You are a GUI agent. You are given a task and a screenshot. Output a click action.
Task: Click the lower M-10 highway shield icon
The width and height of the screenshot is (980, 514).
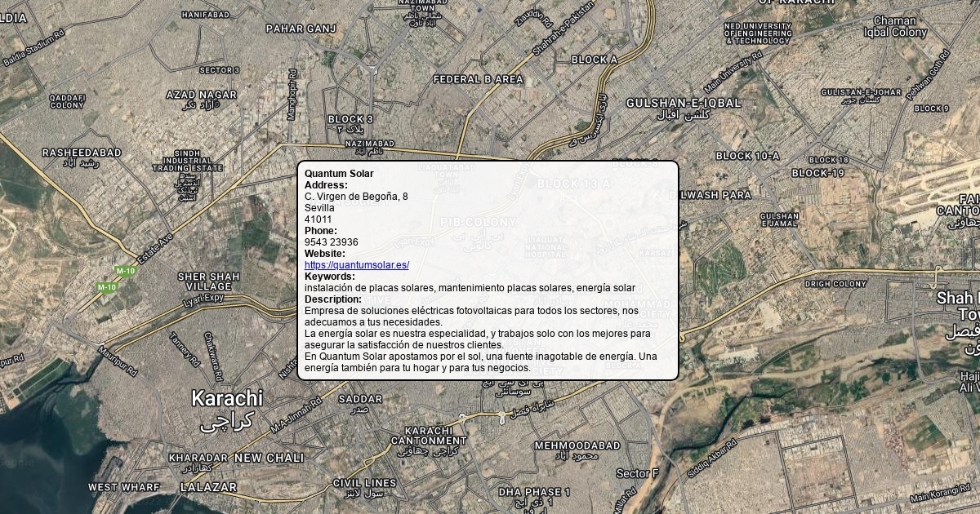pos(106,287)
